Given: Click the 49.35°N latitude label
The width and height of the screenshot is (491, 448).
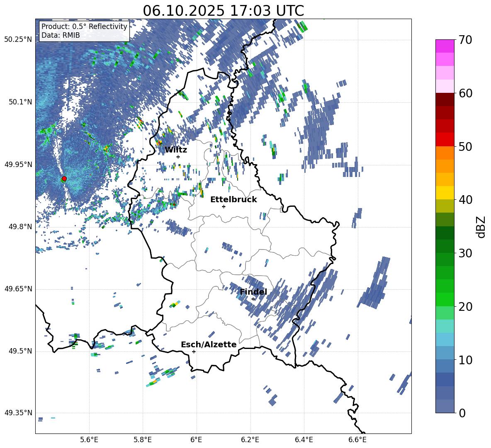Looking at the screenshot, I should pos(18,413).
